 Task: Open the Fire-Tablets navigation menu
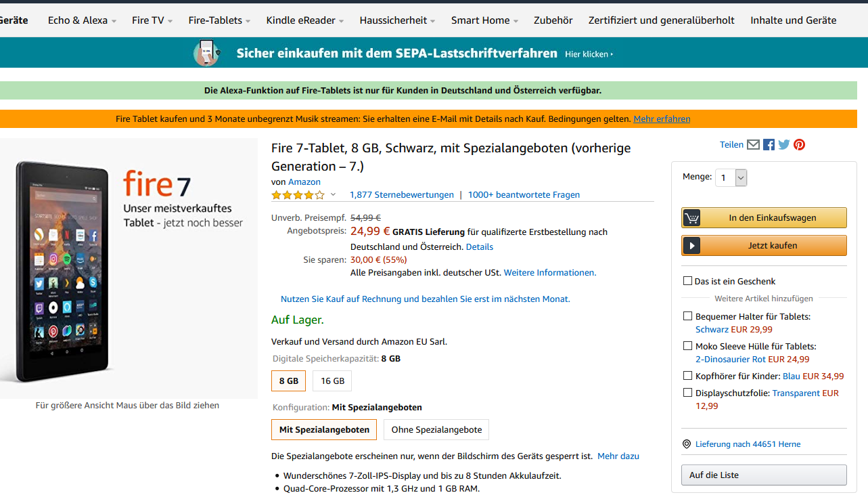219,20
